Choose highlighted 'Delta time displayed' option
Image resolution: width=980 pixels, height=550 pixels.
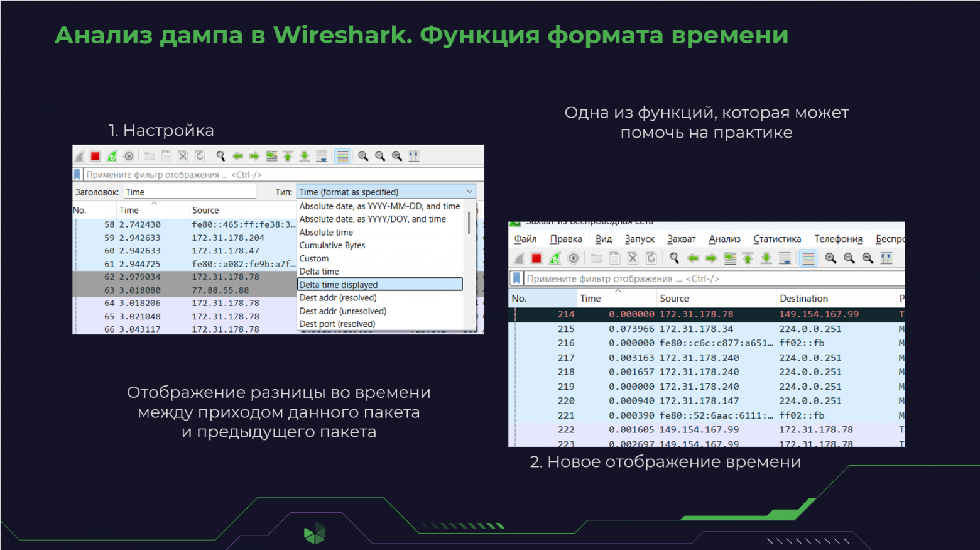380,285
